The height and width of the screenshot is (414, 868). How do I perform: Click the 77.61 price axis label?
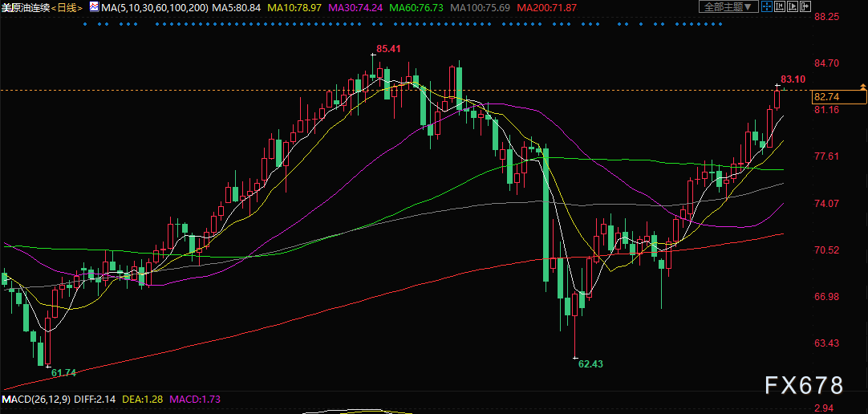[827, 156]
